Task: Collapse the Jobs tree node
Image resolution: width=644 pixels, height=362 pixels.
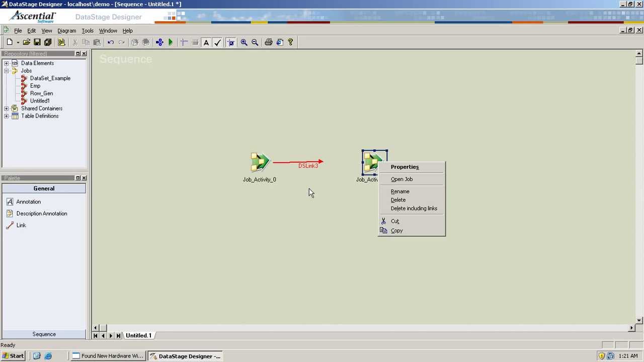Action: 6,71
